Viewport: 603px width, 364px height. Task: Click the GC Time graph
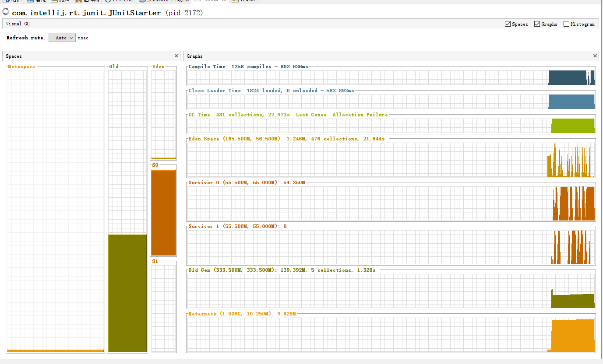(x=391, y=126)
